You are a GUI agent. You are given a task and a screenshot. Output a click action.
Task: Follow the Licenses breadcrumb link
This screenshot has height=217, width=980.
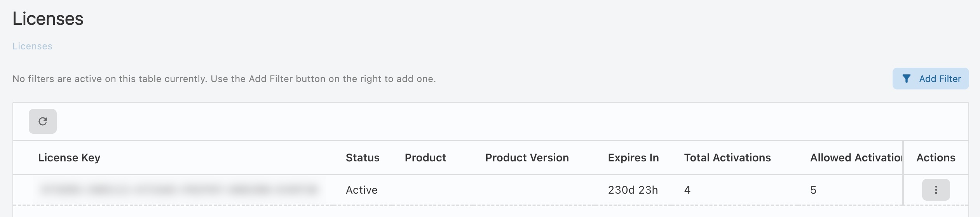[x=32, y=46]
